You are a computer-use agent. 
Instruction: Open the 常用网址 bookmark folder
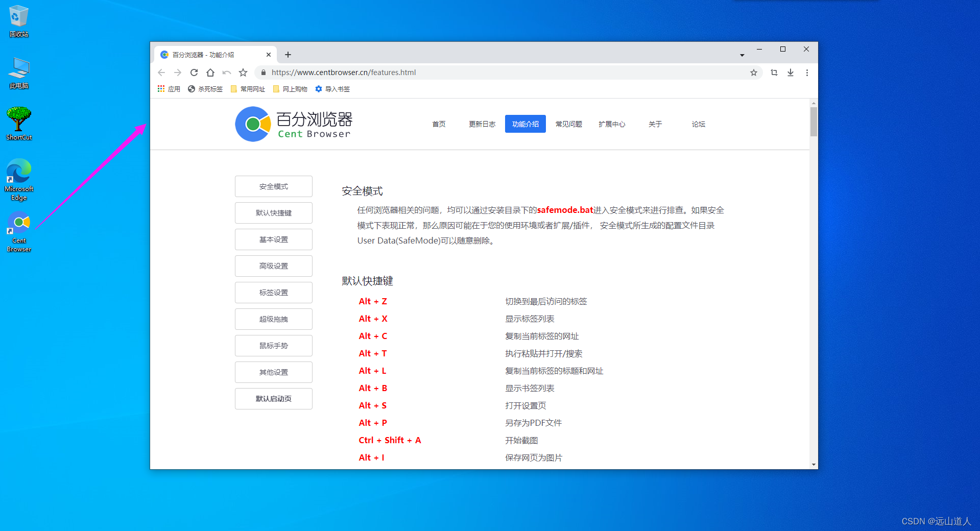(x=248, y=89)
